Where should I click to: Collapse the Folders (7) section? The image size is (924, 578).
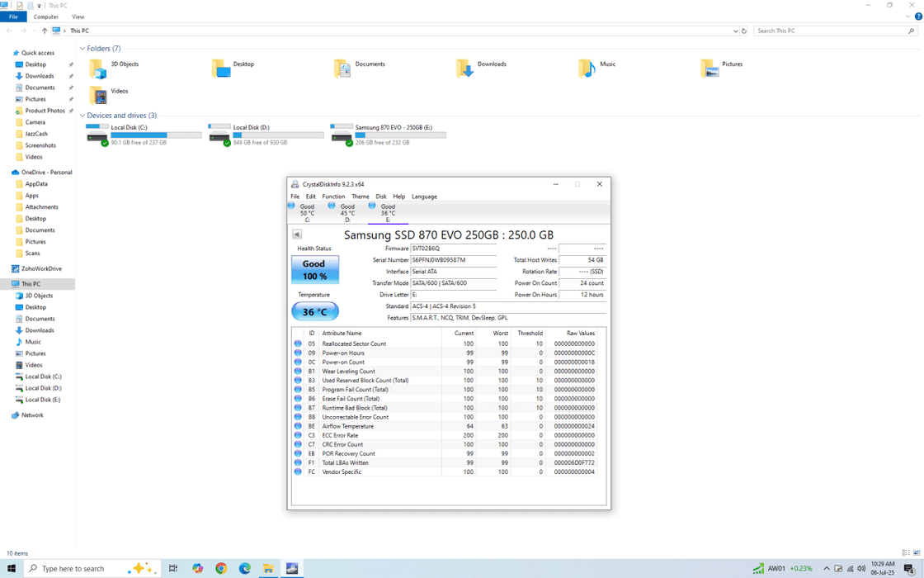coord(82,49)
